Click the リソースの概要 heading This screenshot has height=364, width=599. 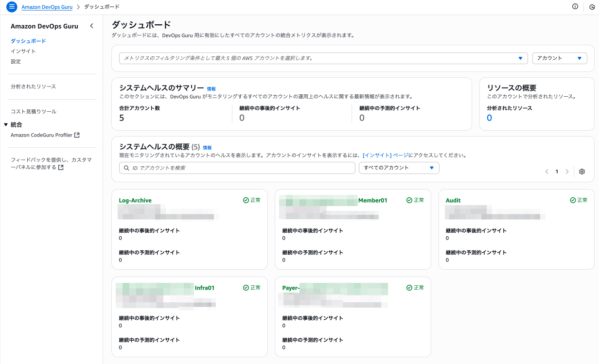pyautogui.click(x=511, y=88)
